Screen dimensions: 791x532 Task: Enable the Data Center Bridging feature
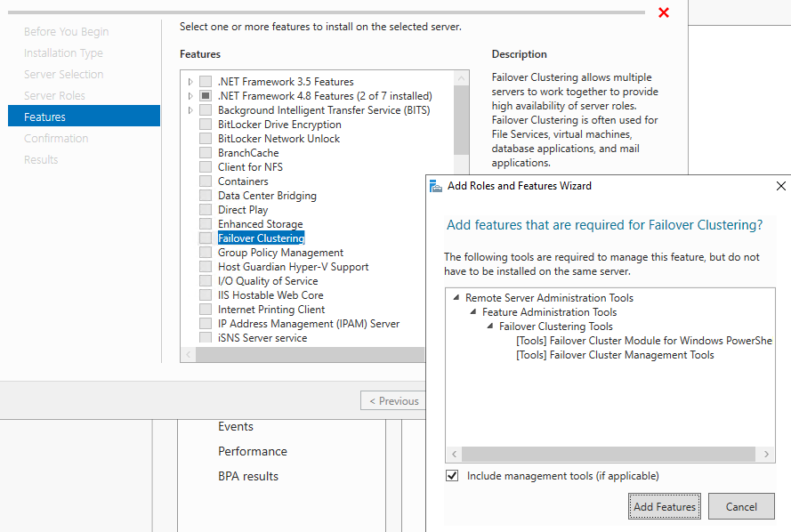pos(204,195)
